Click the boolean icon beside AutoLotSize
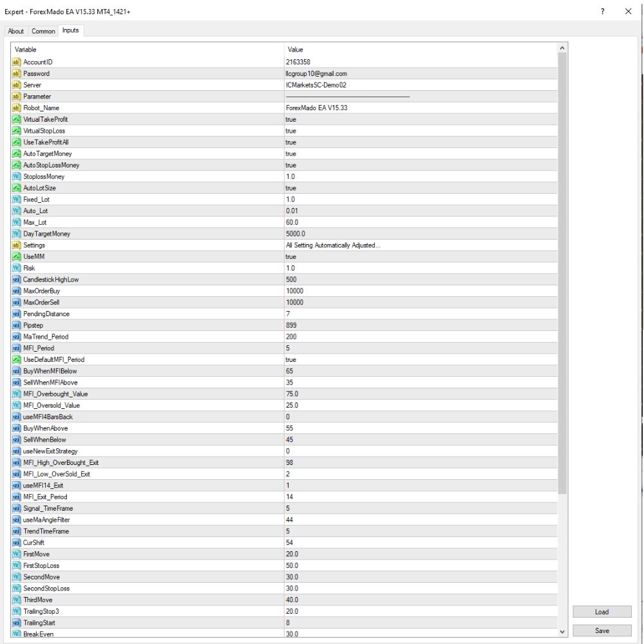Screen dimensions: 644x644 [x=17, y=187]
